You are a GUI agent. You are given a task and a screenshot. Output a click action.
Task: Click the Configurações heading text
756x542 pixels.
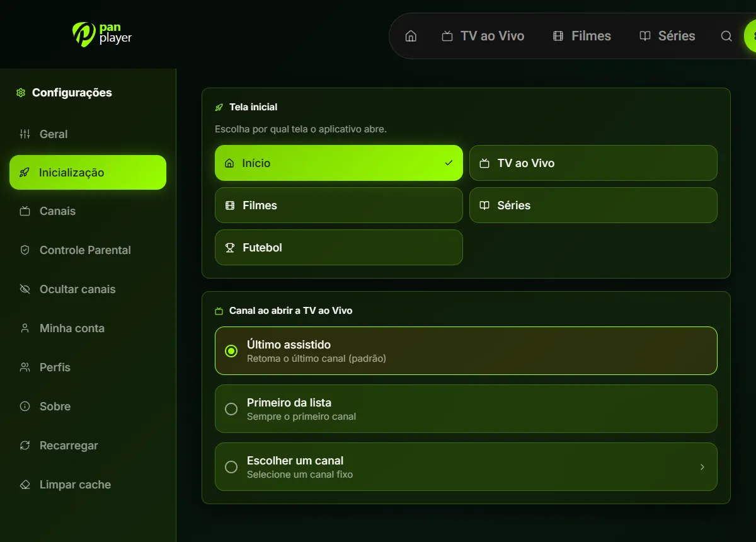(72, 93)
